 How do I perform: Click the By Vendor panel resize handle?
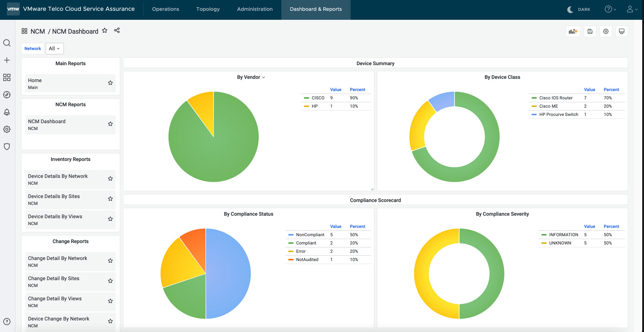coord(372,189)
